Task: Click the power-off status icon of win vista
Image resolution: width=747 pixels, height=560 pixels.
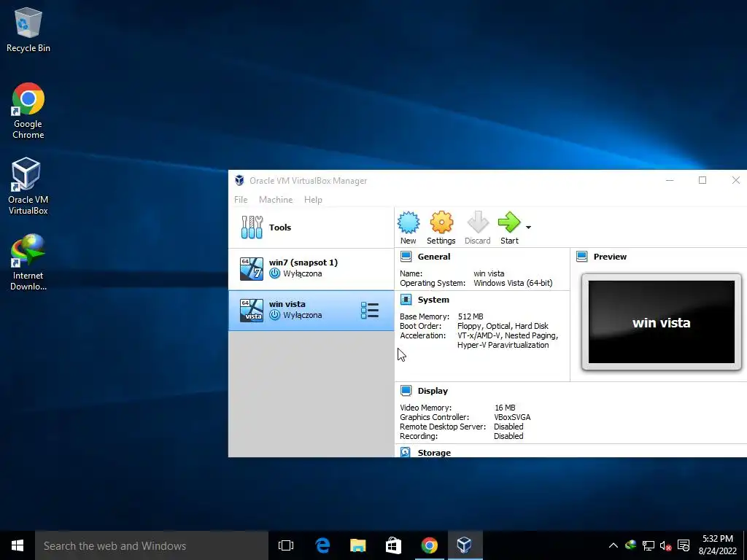Action: click(274, 315)
